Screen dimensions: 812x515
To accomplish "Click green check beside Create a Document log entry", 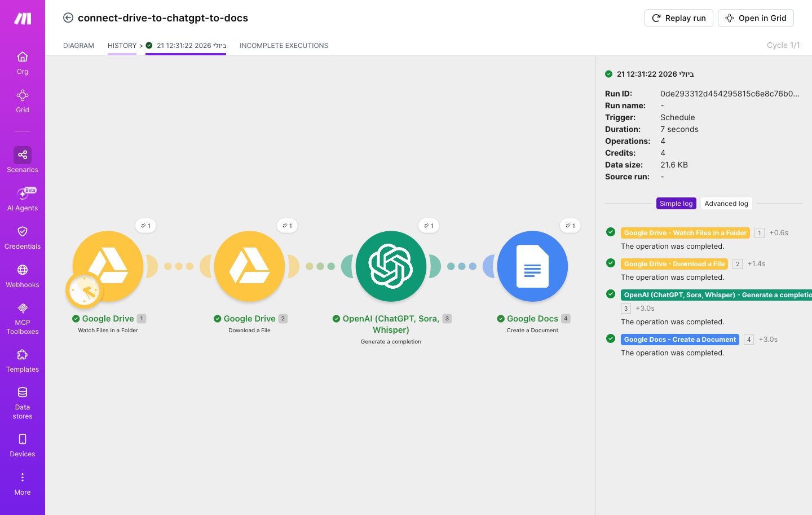I will coord(611,338).
